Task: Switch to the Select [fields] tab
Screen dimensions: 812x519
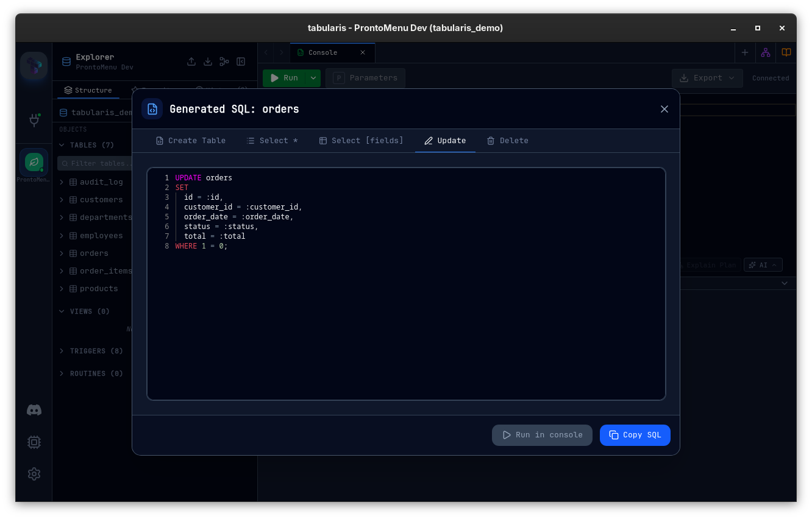Action: click(361, 141)
